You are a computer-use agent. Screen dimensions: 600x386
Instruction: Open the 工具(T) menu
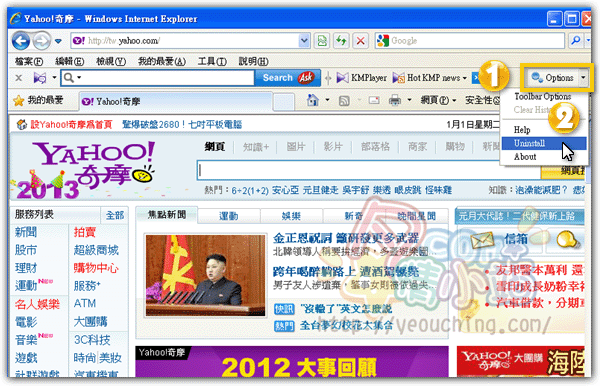click(212, 61)
